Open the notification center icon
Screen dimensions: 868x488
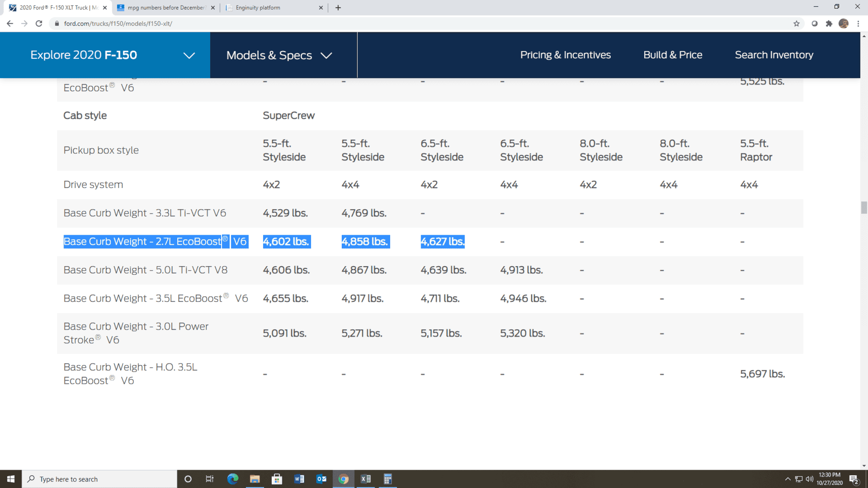[854, 479]
